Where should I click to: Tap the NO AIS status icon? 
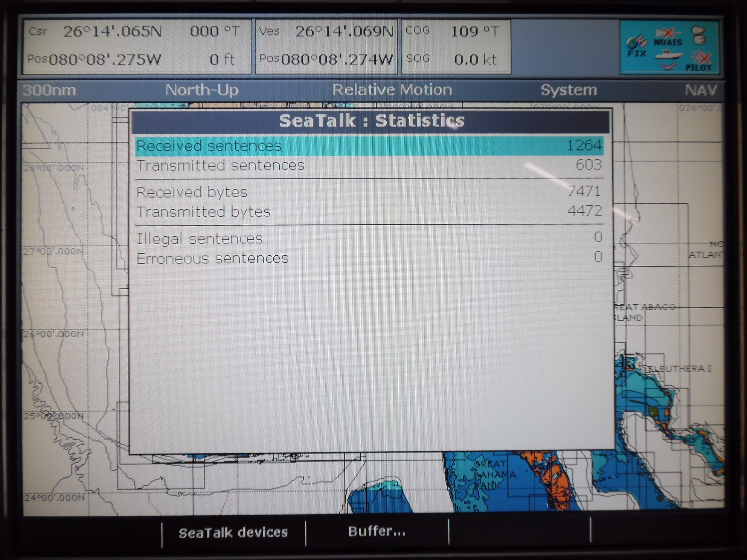[668, 37]
